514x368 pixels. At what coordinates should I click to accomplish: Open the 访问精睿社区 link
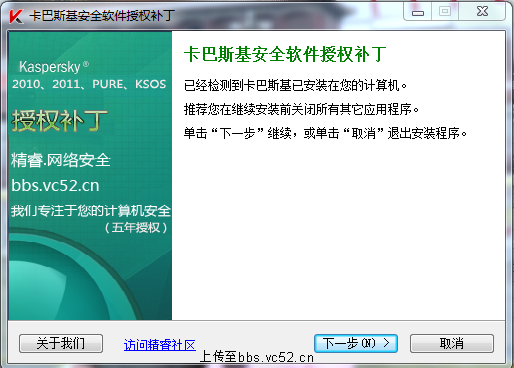(160, 345)
